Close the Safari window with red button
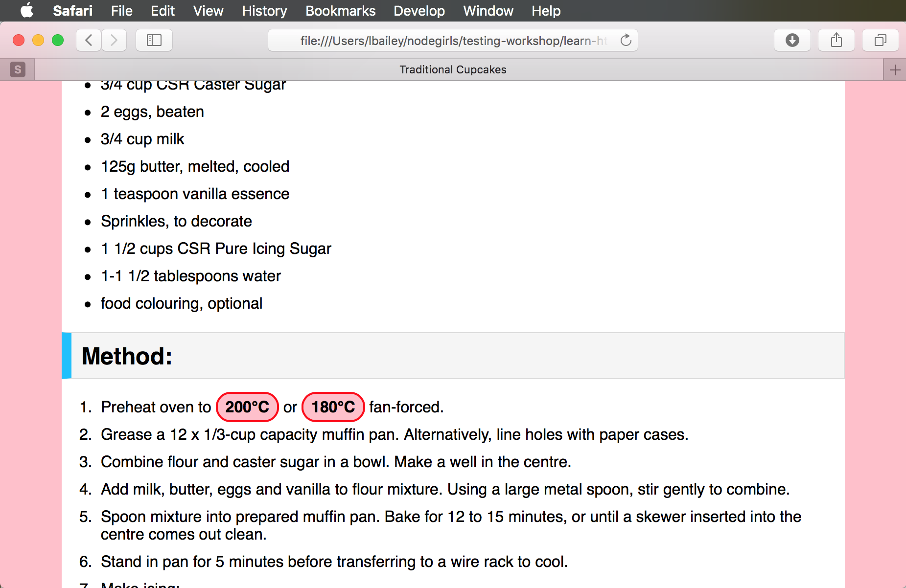The width and height of the screenshot is (906, 588). tap(19, 40)
